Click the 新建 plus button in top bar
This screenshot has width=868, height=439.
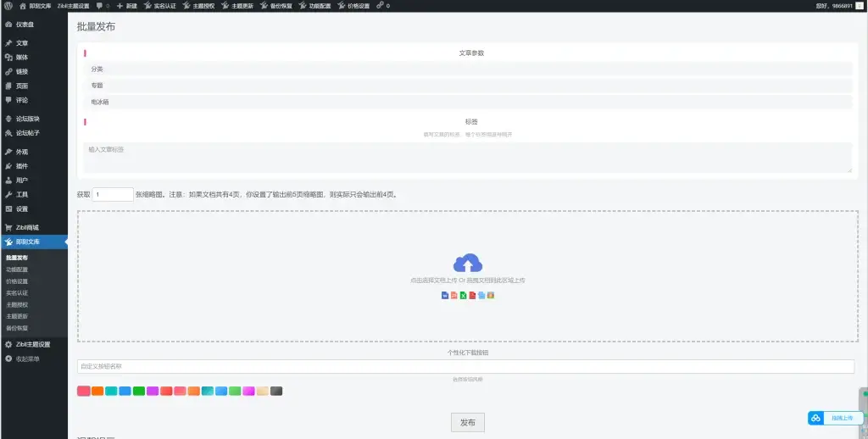coord(127,5)
